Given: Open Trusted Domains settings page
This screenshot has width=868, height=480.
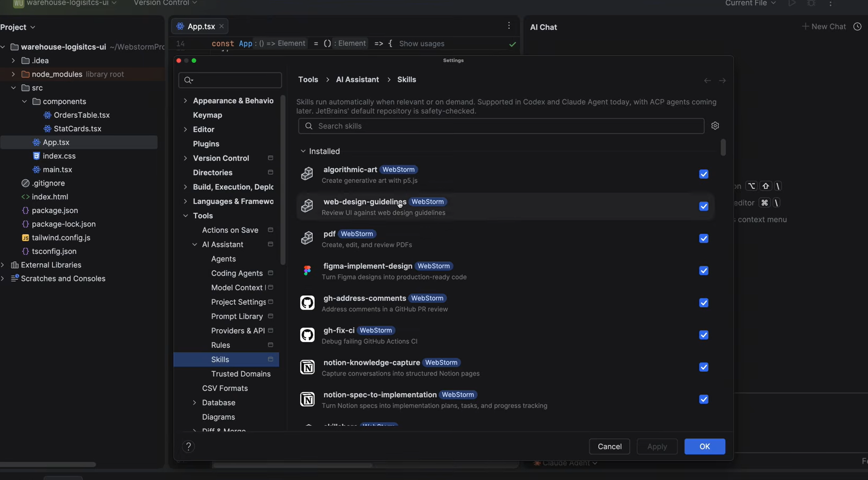Looking at the screenshot, I should tap(241, 374).
